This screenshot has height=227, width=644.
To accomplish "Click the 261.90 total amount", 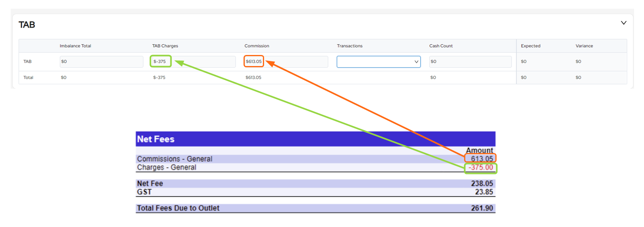I will tap(482, 208).
